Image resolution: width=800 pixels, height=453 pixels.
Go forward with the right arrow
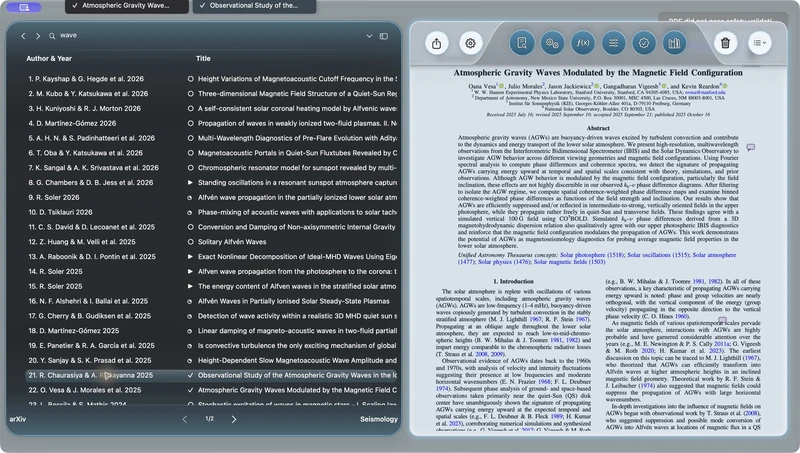click(x=38, y=36)
